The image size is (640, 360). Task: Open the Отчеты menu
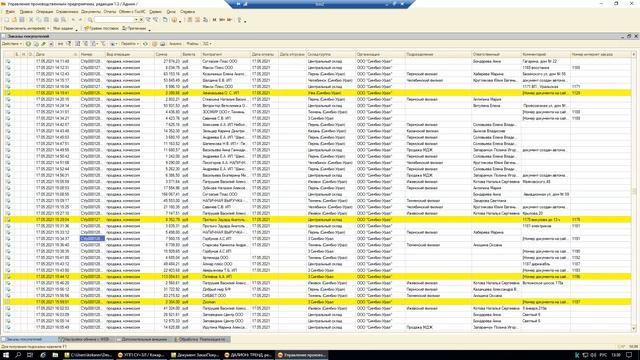tap(110, 12)
